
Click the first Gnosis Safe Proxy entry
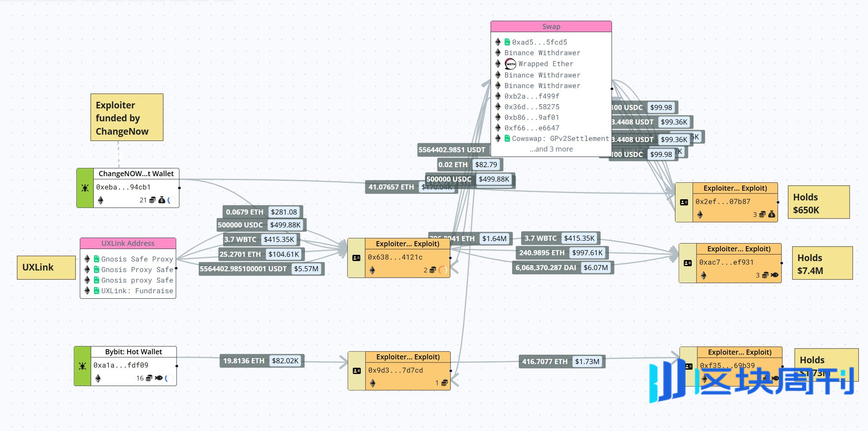coord(137,259)
